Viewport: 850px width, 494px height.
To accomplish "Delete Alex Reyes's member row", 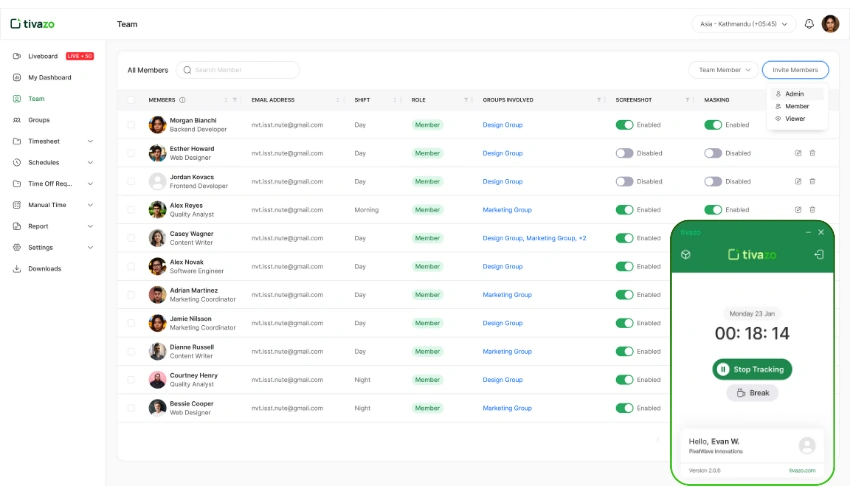I will 812,210.
